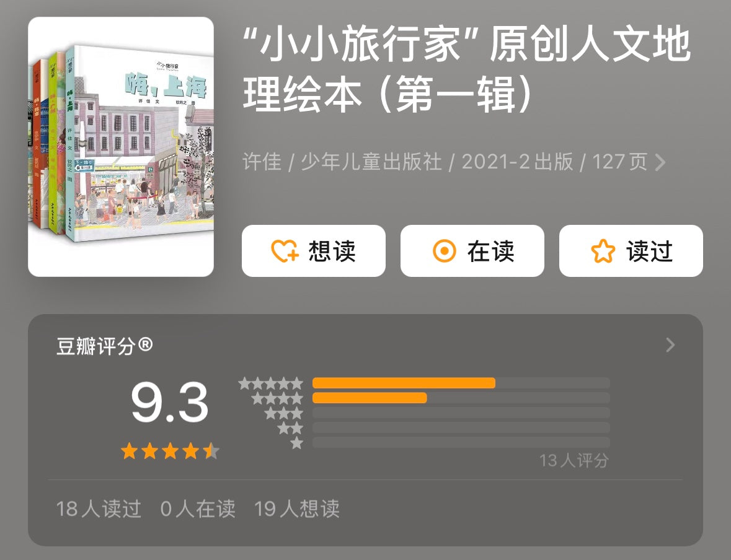Open the 19人想读 list

[x=297, y=509]
